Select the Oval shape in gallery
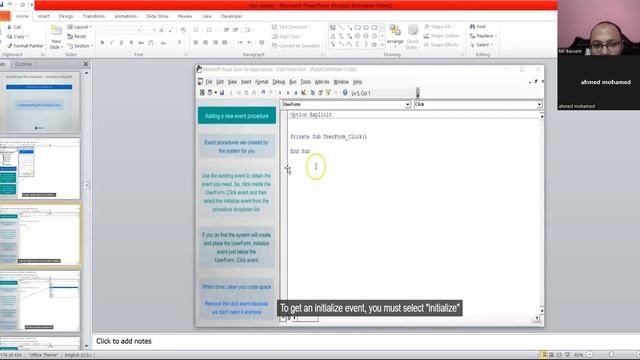 [366, 28]
